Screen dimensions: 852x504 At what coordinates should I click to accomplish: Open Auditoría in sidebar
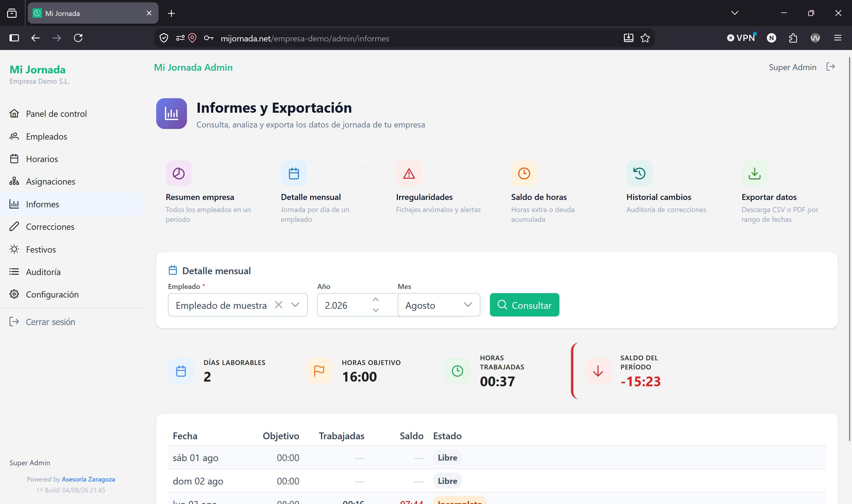71,272
